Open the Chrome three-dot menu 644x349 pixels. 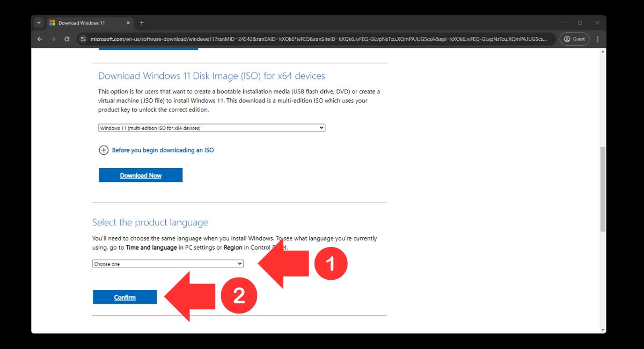(x=597, y=39)
